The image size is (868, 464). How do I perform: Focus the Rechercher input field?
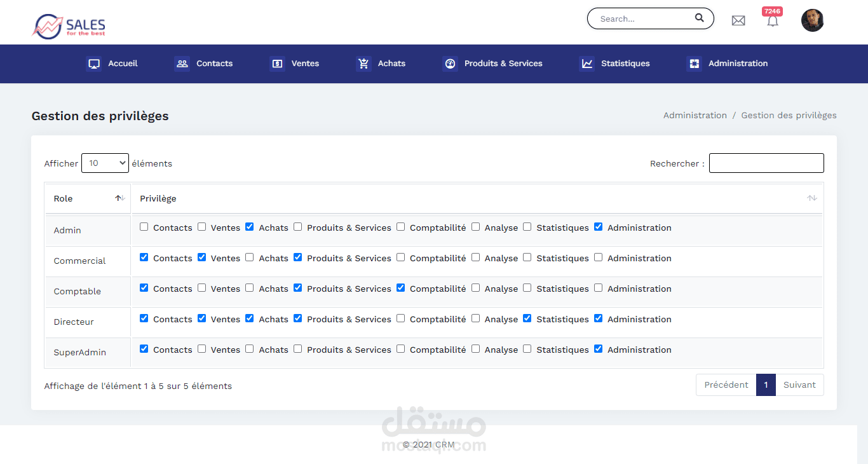pos(766,163)
